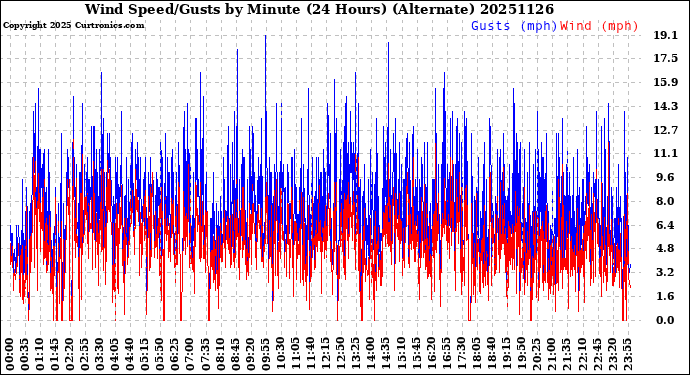Viewport: 690px width, 375px height.
Task: Click the blue Gusts (mph) legend label
Action: 514,26
